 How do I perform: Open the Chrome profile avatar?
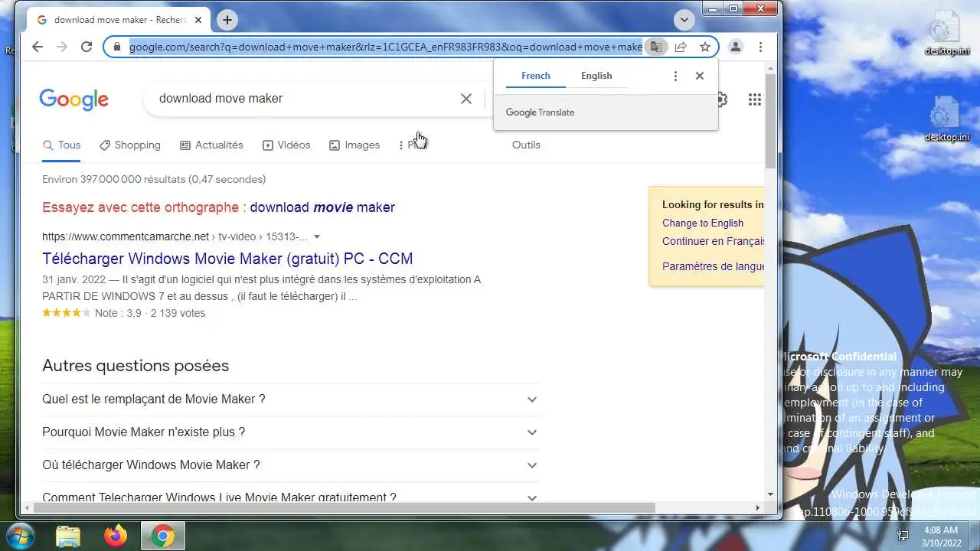tap(735, 47)
